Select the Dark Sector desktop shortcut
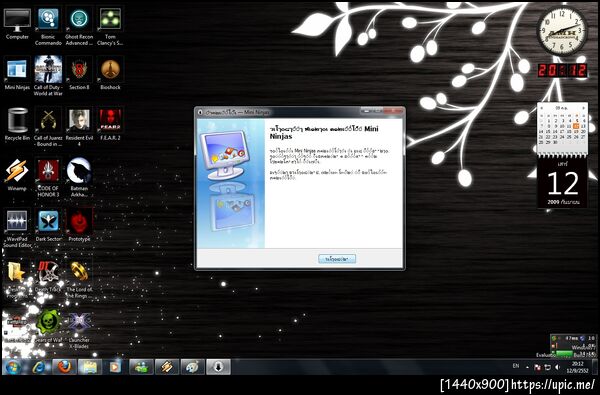 [48, 226]
